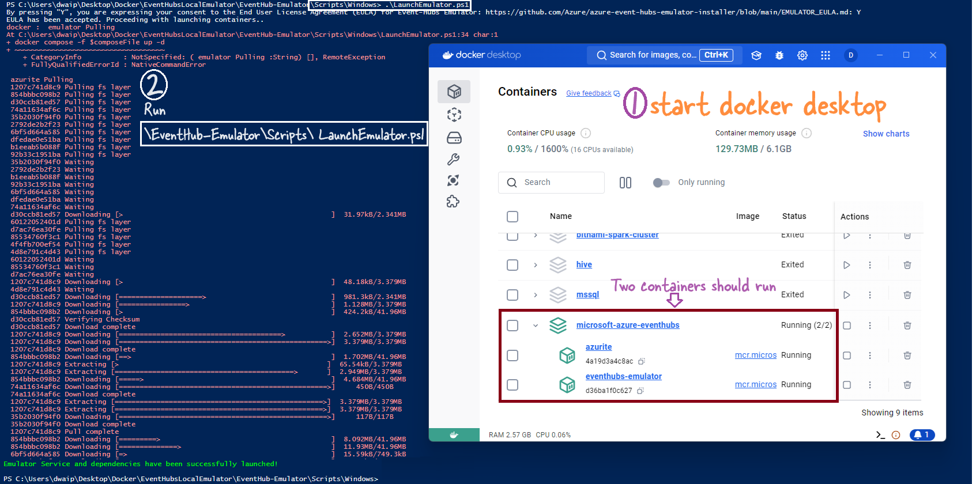Open more actions menu for mssql
The image size is (980, 484).
(870, 295)
